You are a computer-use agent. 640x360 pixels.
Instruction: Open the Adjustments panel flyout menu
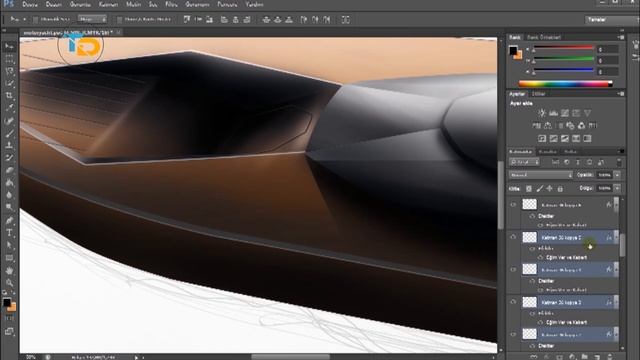621,94
